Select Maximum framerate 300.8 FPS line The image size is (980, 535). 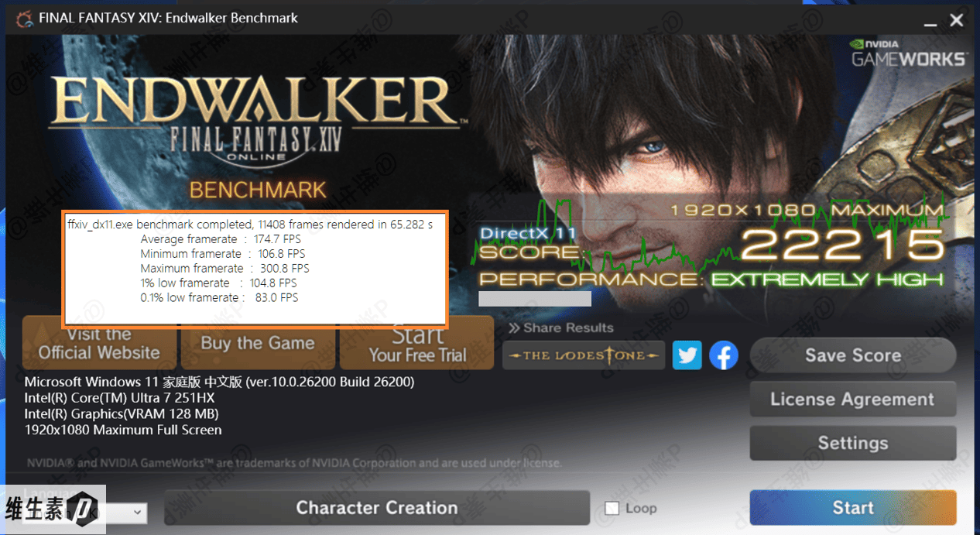(x=224, y=269)
